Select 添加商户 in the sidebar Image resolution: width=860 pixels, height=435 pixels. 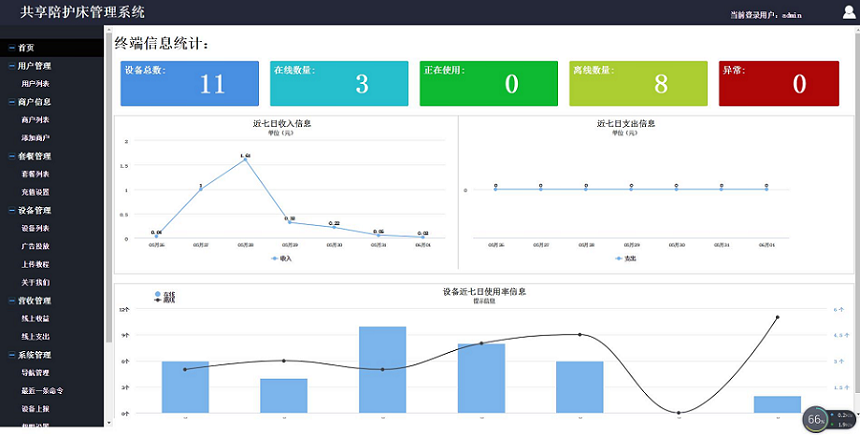35,138
